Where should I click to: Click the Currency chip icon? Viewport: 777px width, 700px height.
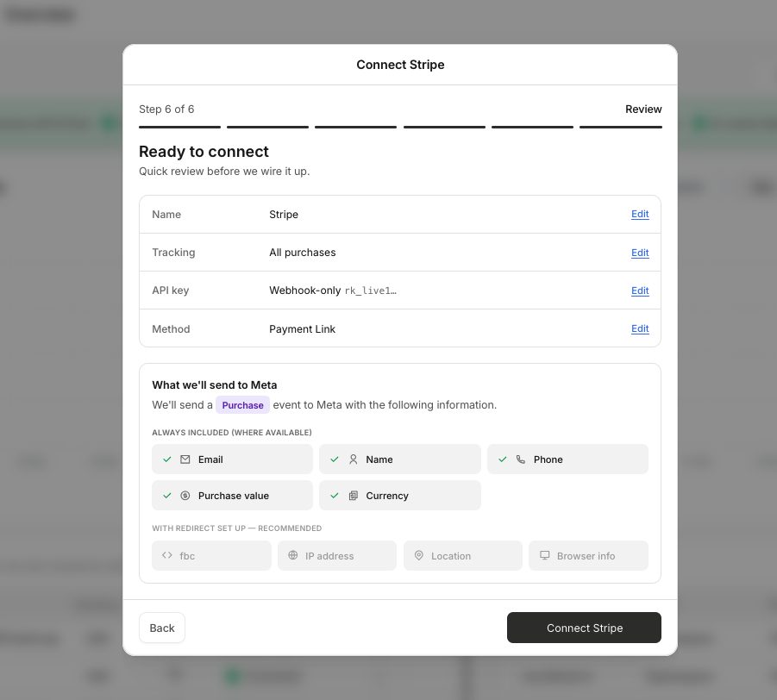point(353,496)
